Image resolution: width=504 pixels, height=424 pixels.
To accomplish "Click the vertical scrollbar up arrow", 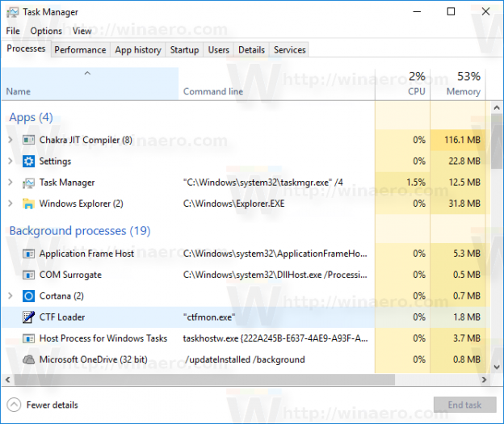I will pyautogui.click(x=497, y=107).
